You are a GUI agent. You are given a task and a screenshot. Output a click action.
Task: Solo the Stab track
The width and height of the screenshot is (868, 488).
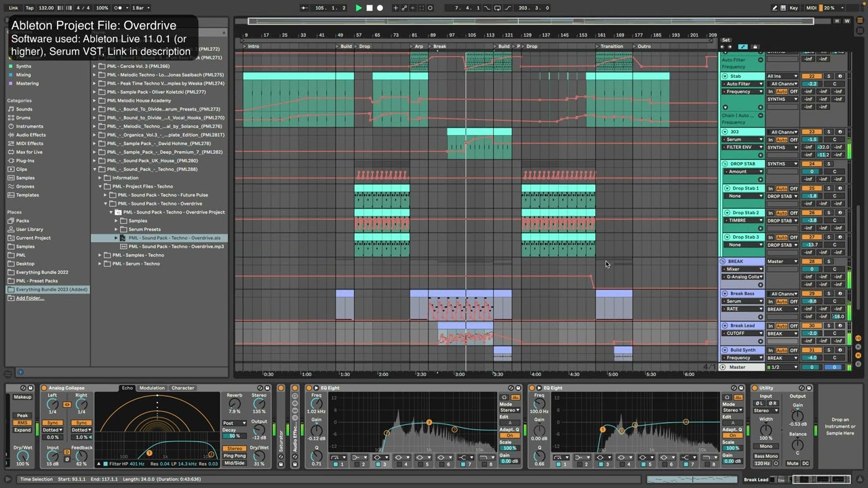click(x=828, y=77)
